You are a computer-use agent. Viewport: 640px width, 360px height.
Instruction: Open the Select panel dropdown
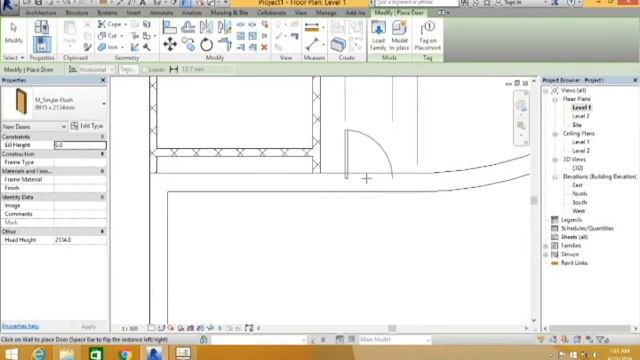tap(13, 58)
